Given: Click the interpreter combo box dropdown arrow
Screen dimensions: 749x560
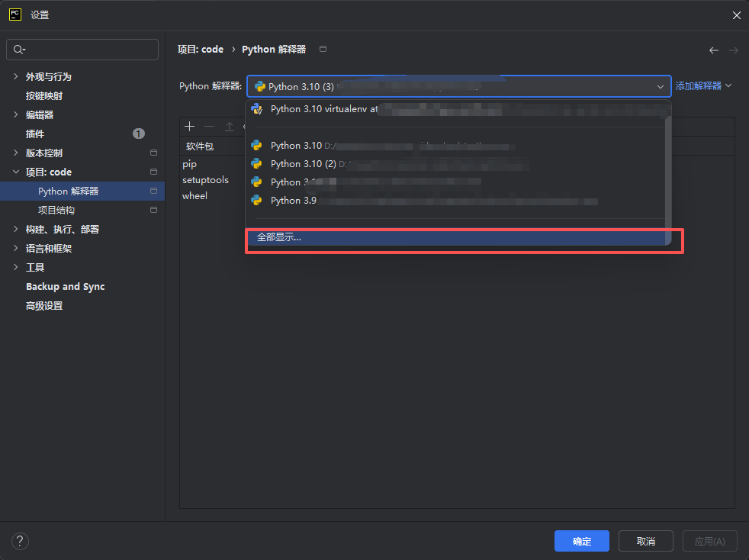Looking at the screenshot, I should tap(661, 86).
